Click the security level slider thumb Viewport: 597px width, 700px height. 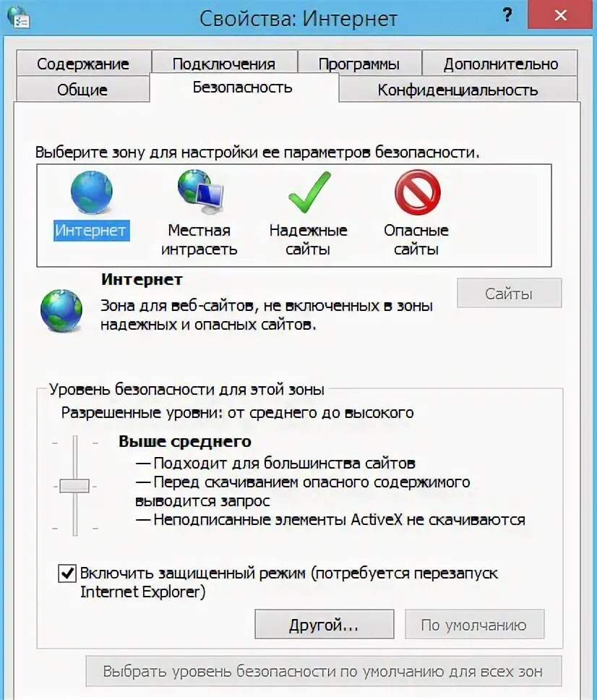click(x=74, y=486)
